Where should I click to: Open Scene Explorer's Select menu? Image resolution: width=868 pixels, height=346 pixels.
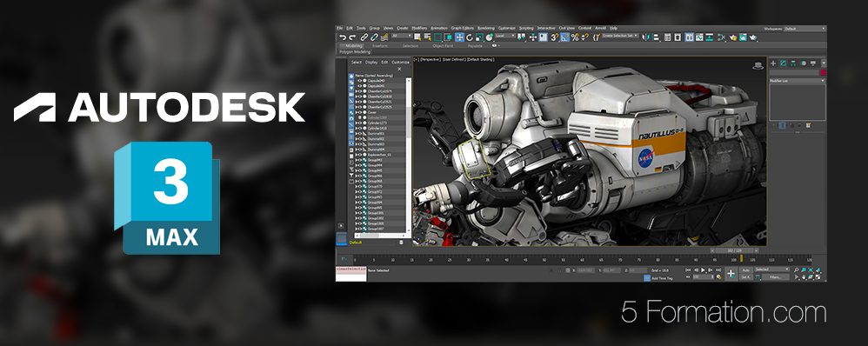[357, 62]
